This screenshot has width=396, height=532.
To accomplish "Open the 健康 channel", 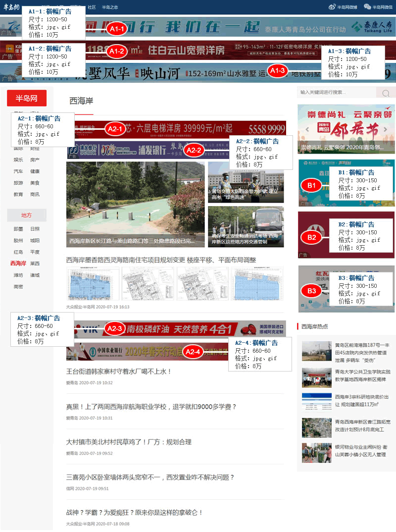I will 35,171.
